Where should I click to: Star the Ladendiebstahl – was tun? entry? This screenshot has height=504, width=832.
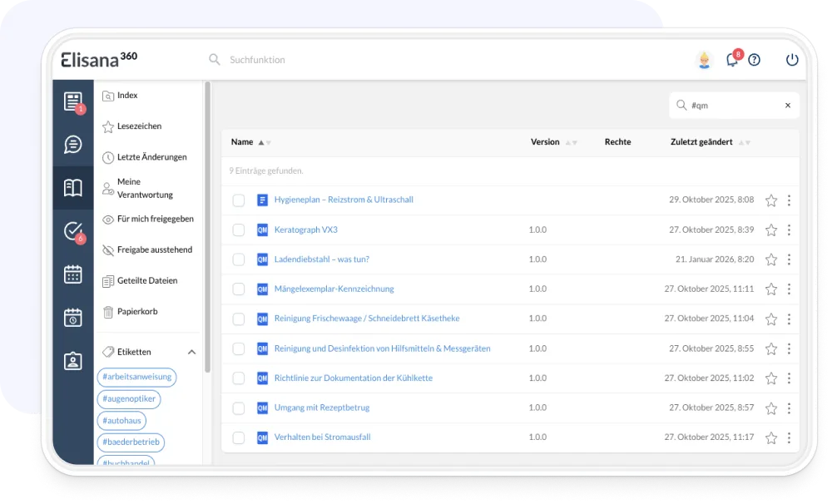[x=771, y=259]
